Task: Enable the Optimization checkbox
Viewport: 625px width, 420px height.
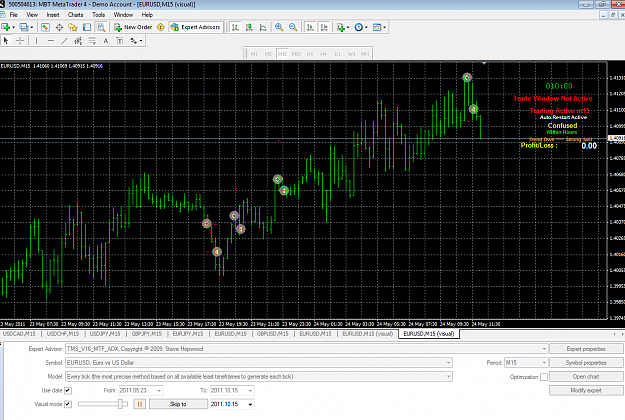Action: click(x=544, y=377)
